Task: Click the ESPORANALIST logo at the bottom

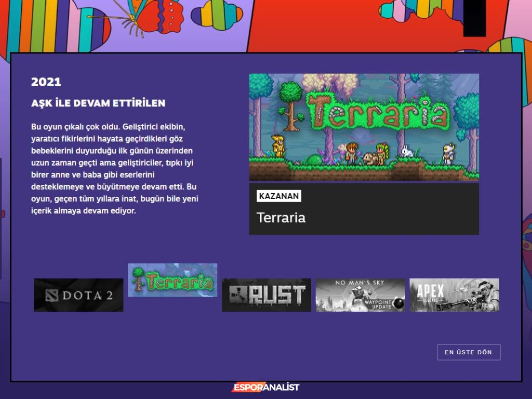Action: coord(265,388)
